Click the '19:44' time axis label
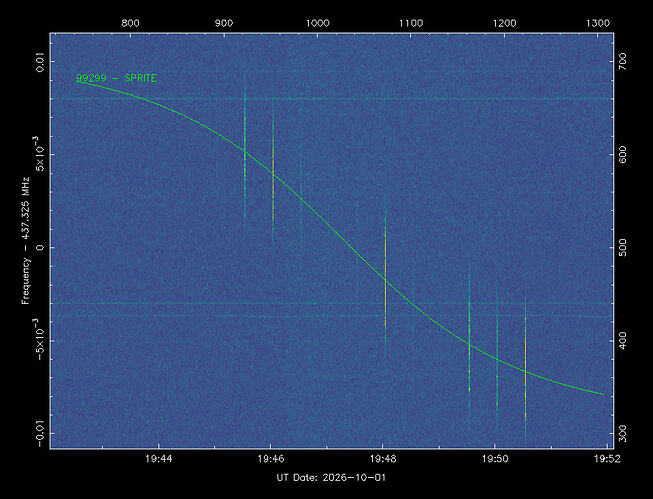This screenshot has width=653, height=499. pos(159,459)
